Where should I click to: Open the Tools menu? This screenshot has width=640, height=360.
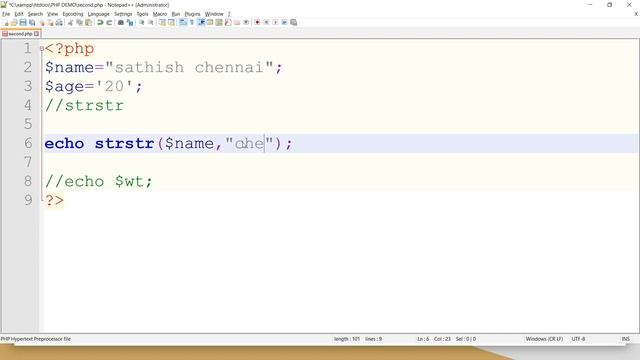142,14
